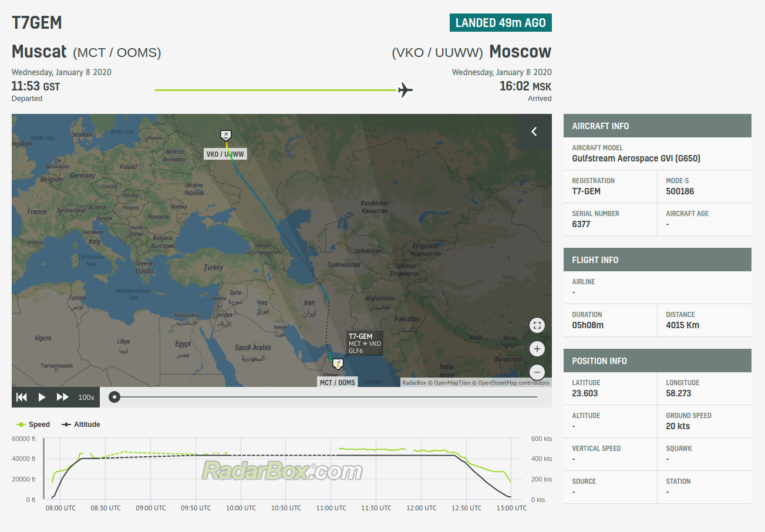
Task: Click the MCT / OOMS map label
Action: tap(337, 382)
